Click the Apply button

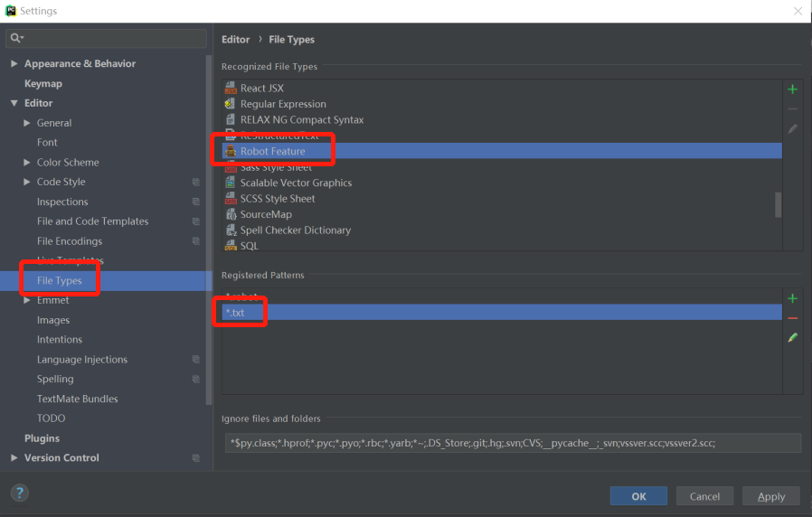tap(770, 496)
